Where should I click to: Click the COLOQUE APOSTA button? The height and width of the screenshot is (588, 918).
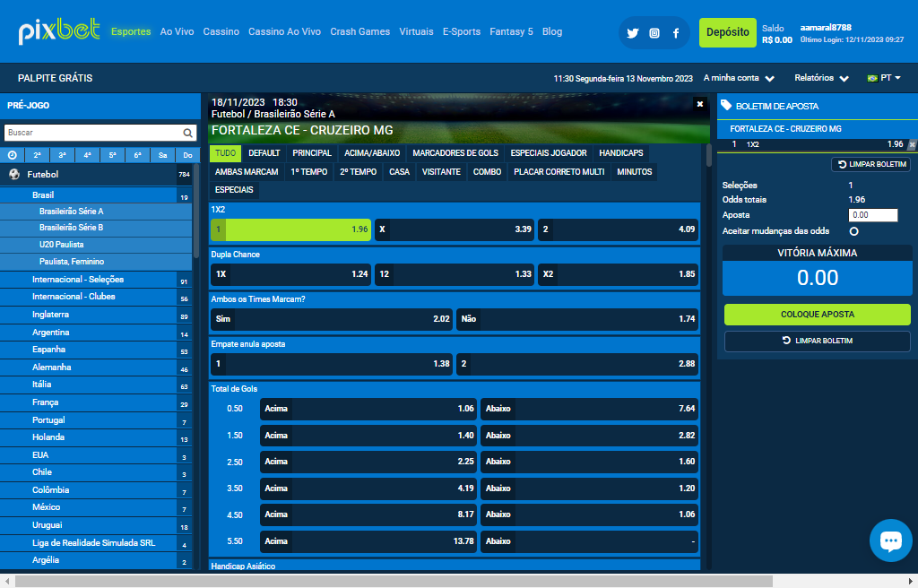click(x=818, y=315)
